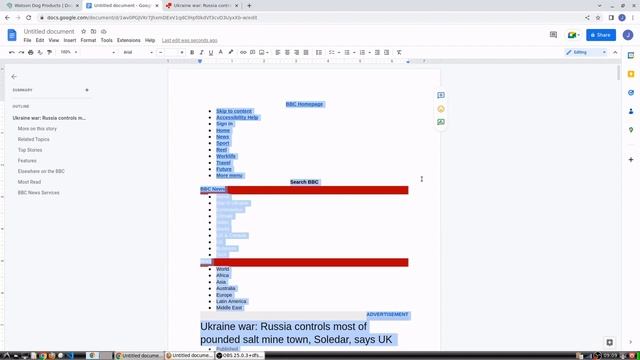Image resolution: width=640 pixels, height=360 pixels.
Task: Open the Calendar side panel icon
Action: (x=631, y=55)
